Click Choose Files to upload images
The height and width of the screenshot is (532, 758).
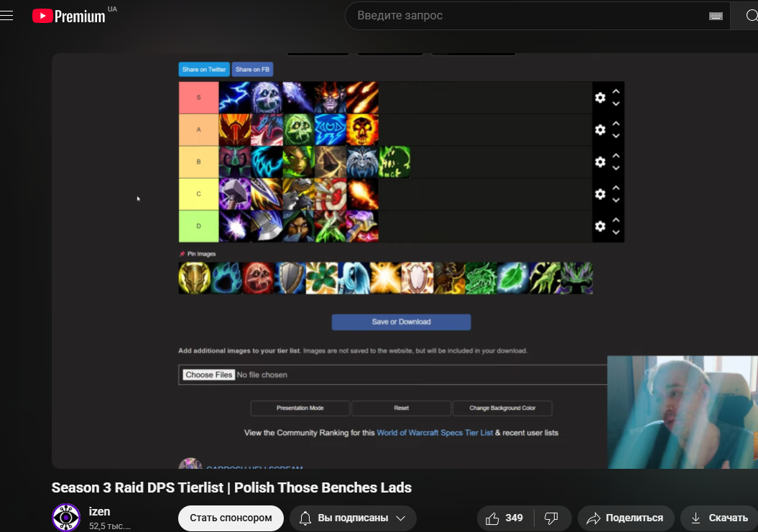click(x=209, y=375)
